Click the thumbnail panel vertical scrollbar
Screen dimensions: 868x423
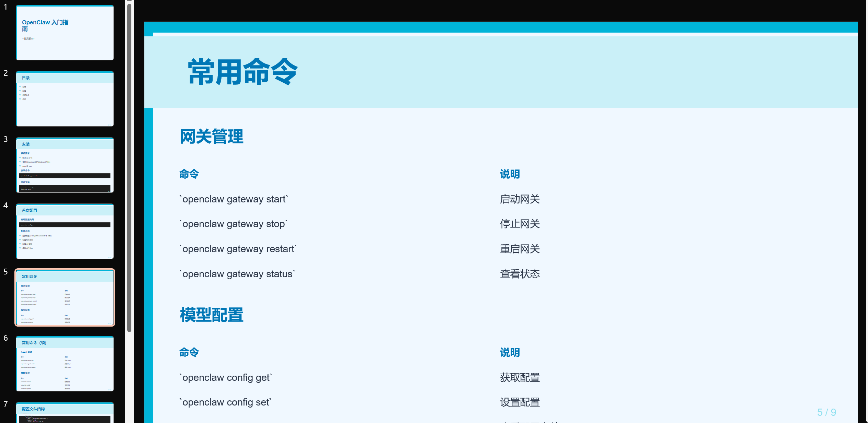tap(129, 168)
